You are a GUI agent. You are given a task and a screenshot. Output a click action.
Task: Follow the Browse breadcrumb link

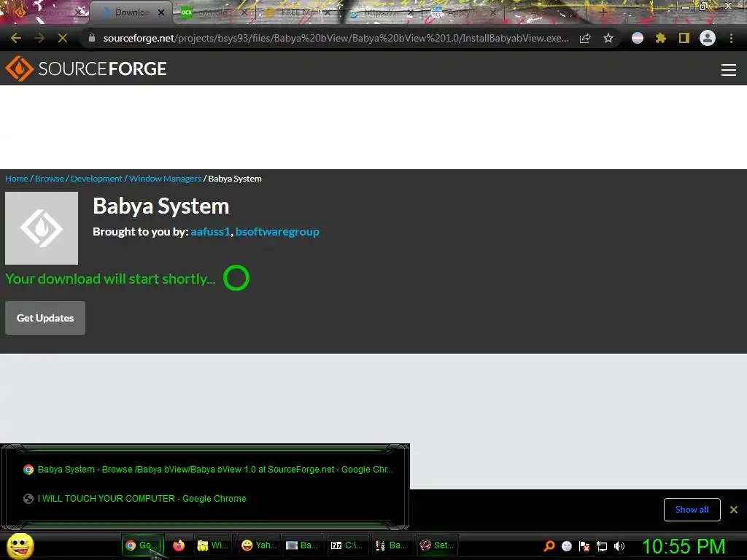coord(50,179)
